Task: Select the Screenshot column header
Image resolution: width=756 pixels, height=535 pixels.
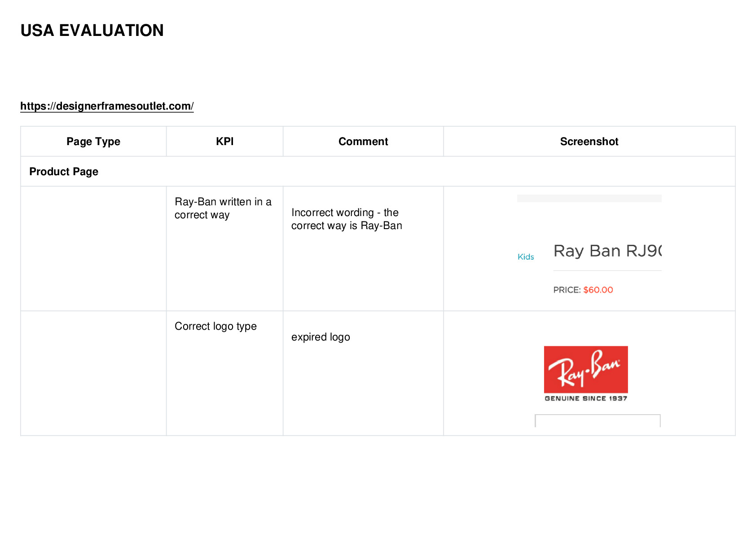Action: tap(589, 141)
